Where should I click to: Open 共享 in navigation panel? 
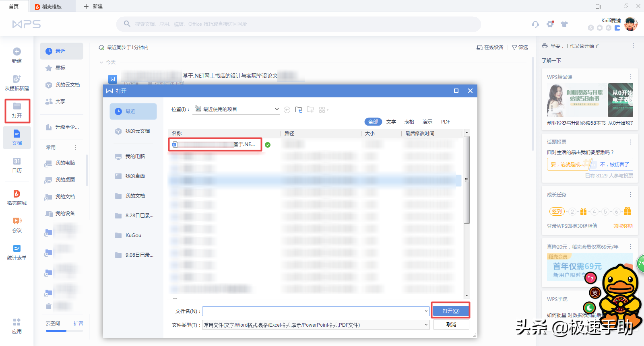click(x=62, y=102)
